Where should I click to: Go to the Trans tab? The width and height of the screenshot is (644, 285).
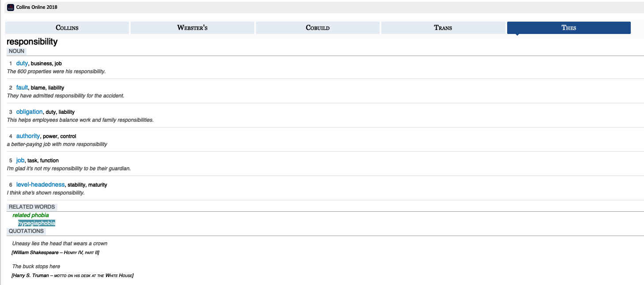coord(443,28)
